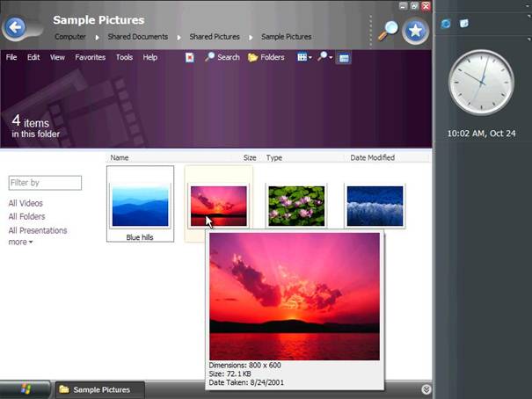
Task: Click the magnifying glass search icon
Action: 388,30
